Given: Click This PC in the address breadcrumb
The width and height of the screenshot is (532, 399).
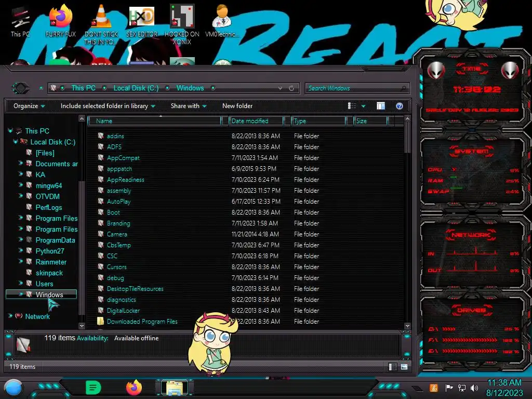Looking at the screenshot, I should pyautogui.click(x=83, y=88).
